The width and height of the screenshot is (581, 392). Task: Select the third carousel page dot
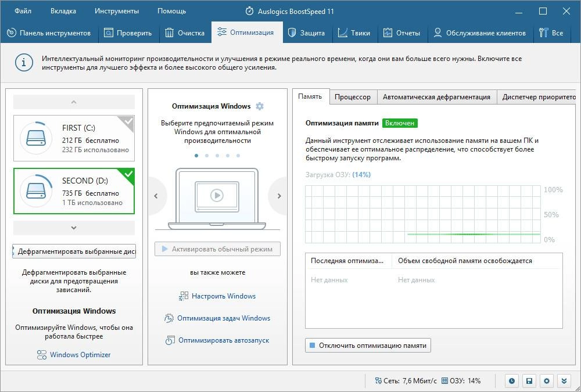point(217,156)
